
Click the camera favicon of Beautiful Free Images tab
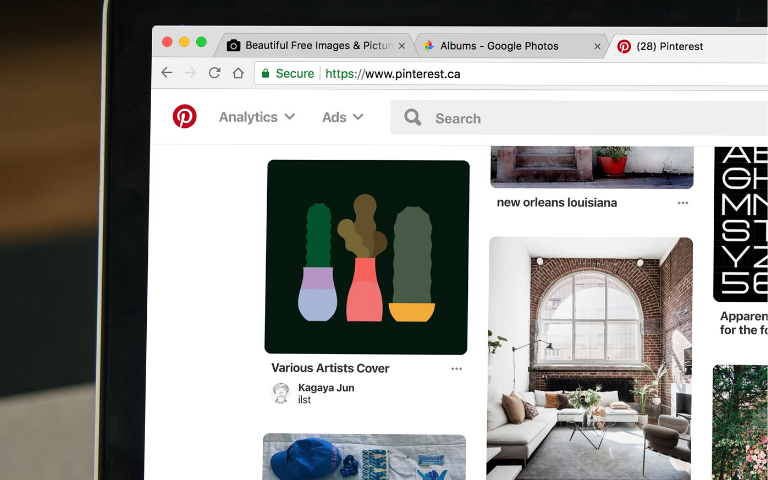coord(234,46)
